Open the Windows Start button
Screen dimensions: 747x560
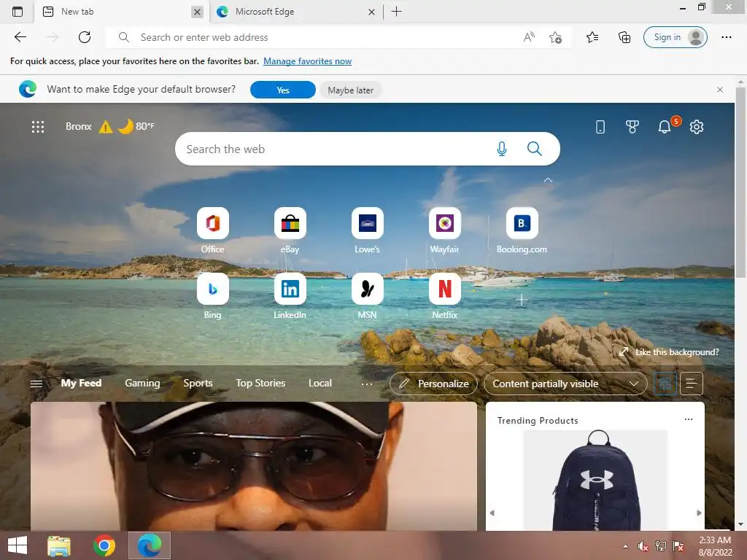[x=18, y=545]
